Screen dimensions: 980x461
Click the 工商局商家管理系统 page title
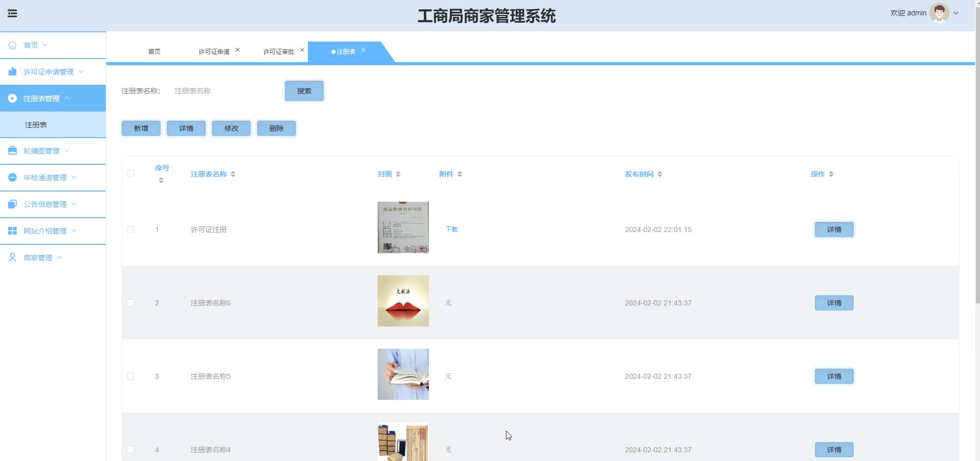tap(486, 16)
